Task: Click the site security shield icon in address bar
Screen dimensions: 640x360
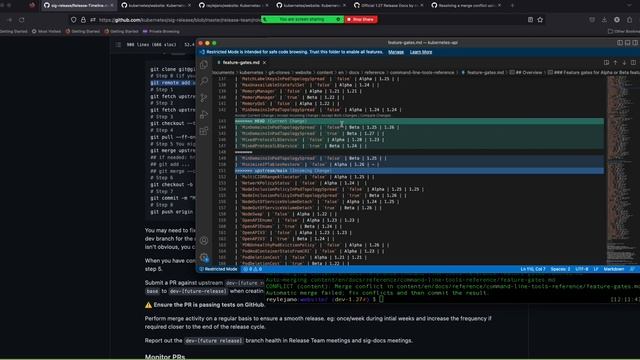Action: point(73,20)
